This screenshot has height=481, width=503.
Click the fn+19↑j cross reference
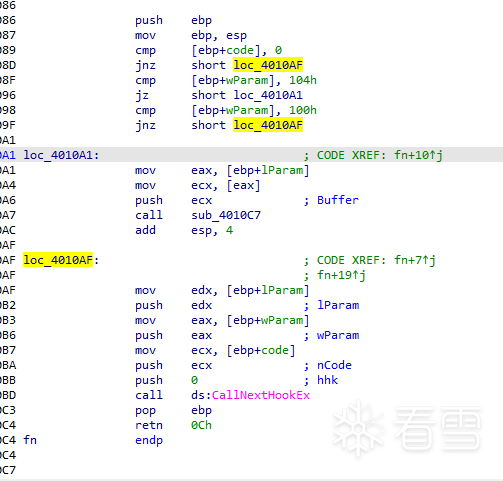pyautogui.click(x=341, y=275)
